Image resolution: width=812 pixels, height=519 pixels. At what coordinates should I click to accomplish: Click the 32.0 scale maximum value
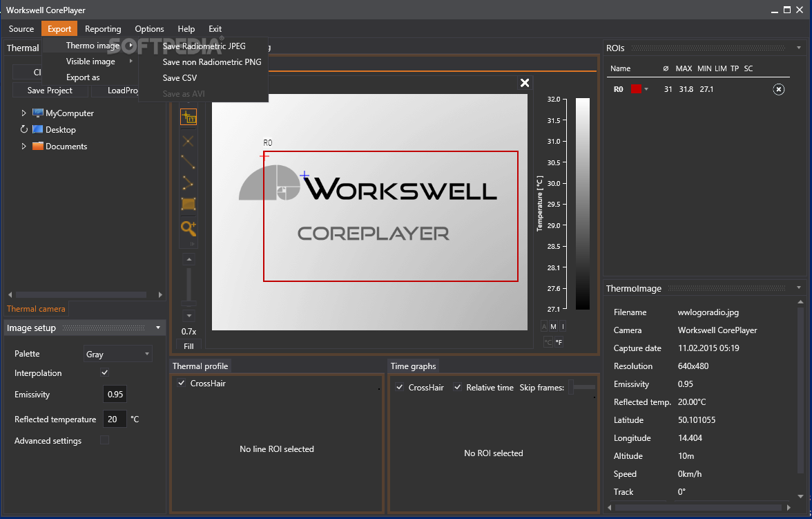point(553,99)
